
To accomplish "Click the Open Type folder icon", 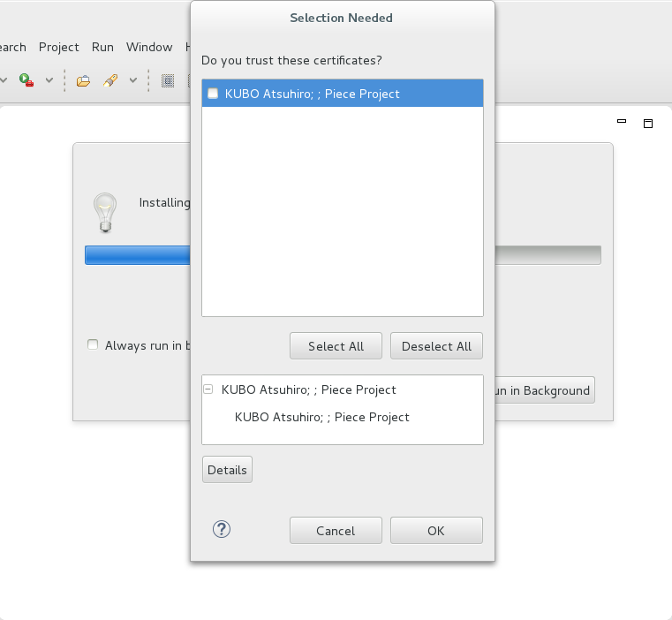I will click(83, 80).
